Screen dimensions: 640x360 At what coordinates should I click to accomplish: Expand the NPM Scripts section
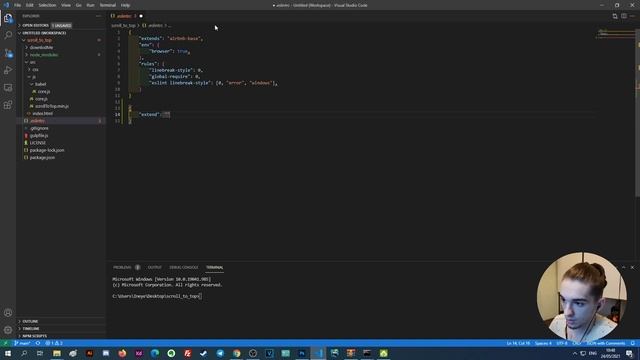[x=34, y=336]
